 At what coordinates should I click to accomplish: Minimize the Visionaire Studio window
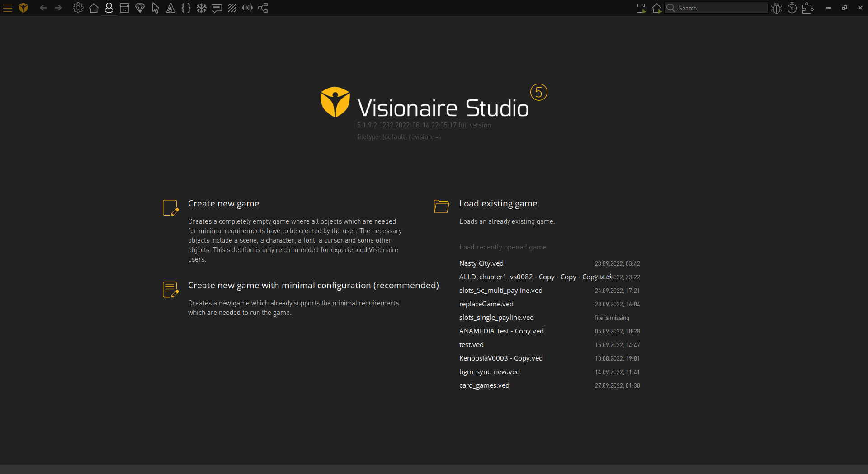point(828,8)
